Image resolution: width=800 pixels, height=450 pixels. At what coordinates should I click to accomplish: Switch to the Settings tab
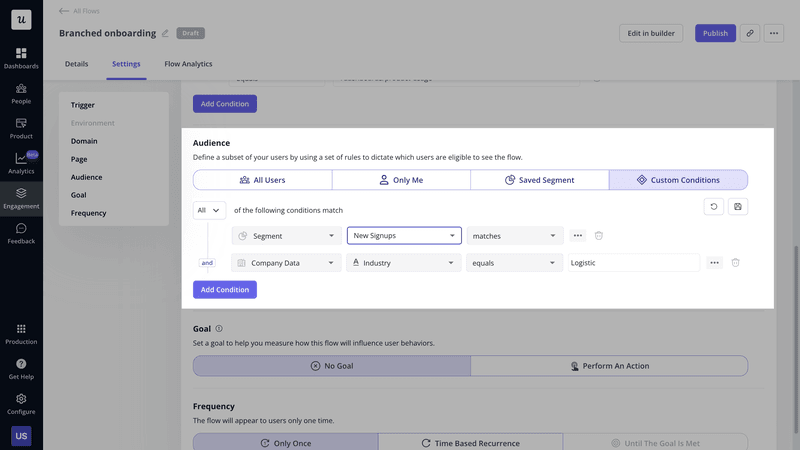coord(126,64)
